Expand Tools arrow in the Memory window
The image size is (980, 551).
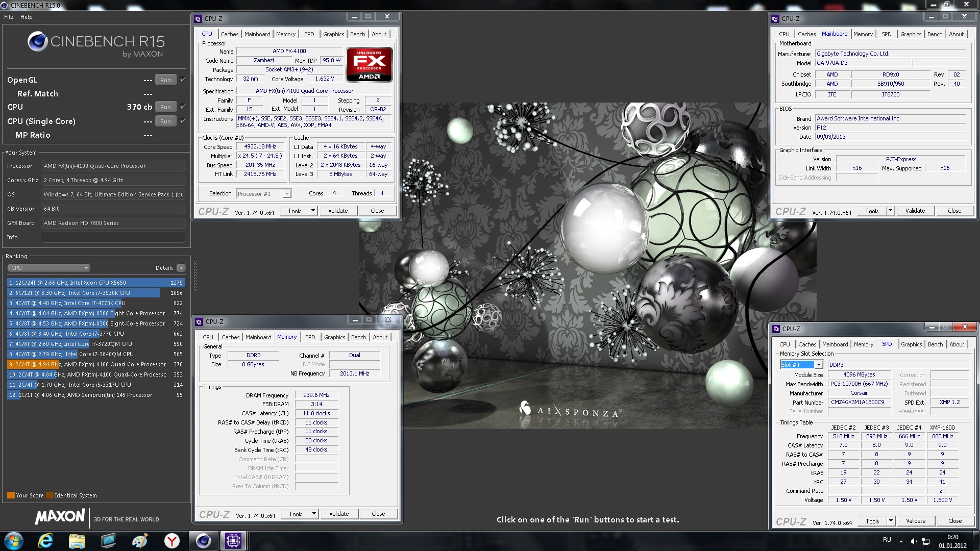coord(314,514)
